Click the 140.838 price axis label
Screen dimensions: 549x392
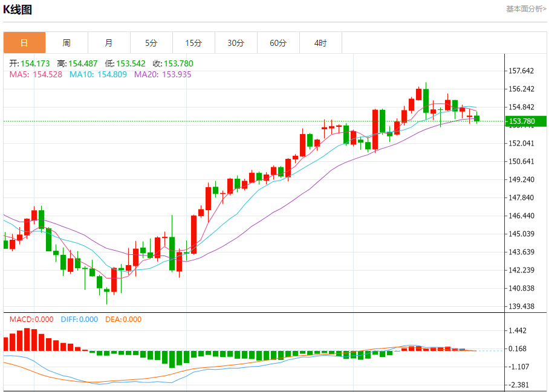[x=521, y=288]
